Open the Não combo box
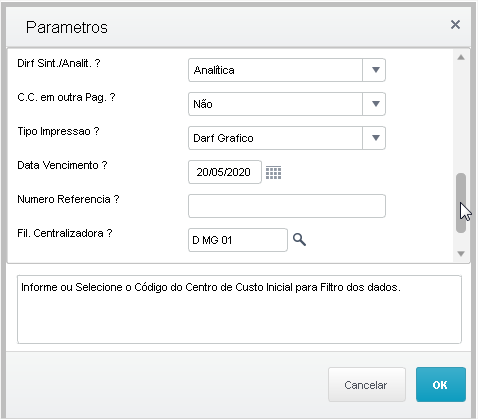 (287, 104)
